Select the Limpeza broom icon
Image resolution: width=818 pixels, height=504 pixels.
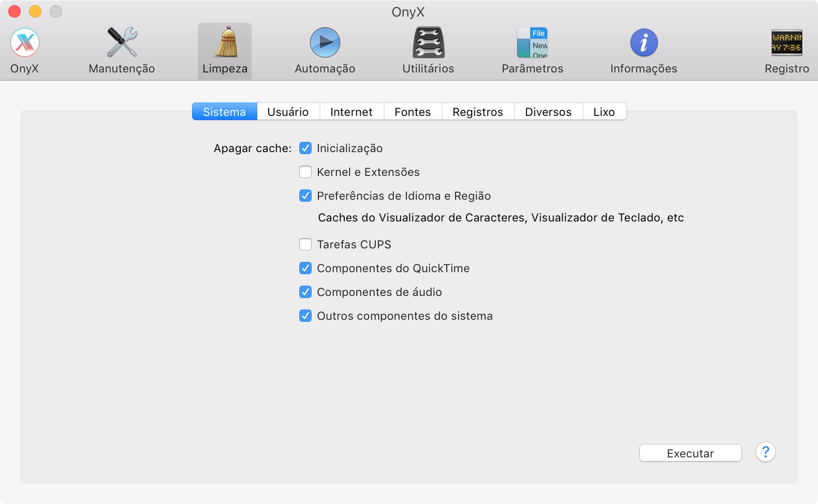(225, 42)
